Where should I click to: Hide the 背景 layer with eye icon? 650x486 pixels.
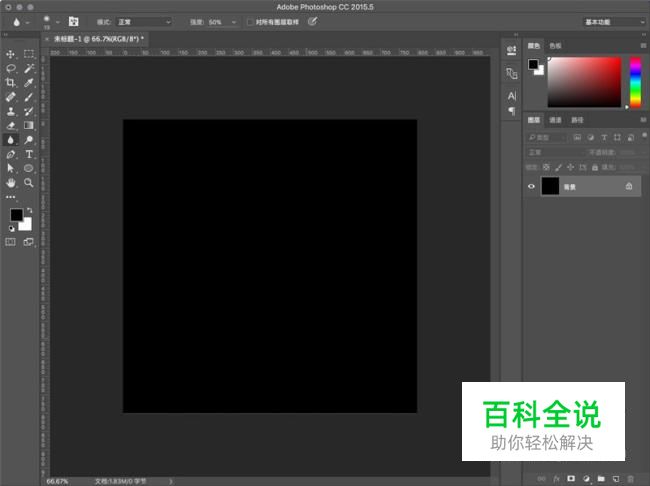click(532, 186)
